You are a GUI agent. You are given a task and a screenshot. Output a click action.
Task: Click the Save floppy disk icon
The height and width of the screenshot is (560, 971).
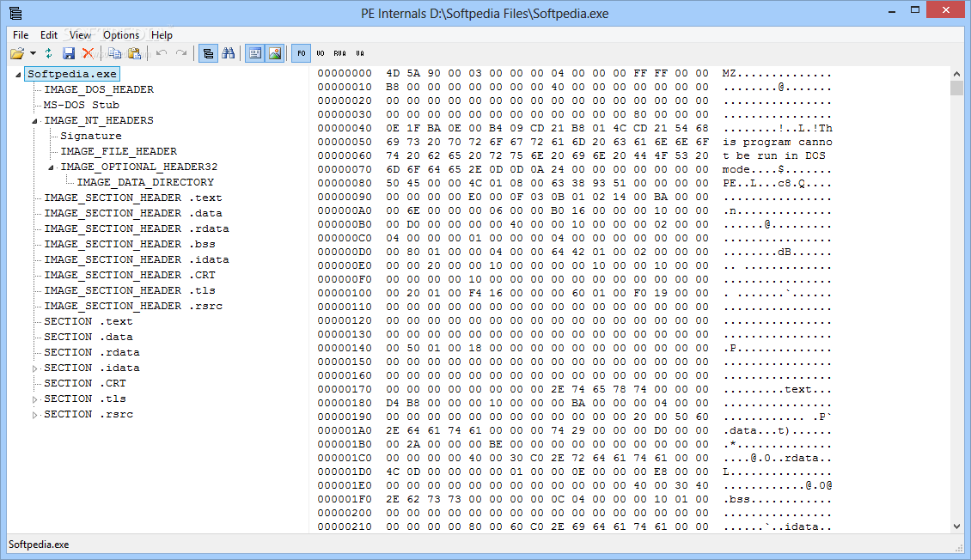[69, 54]
